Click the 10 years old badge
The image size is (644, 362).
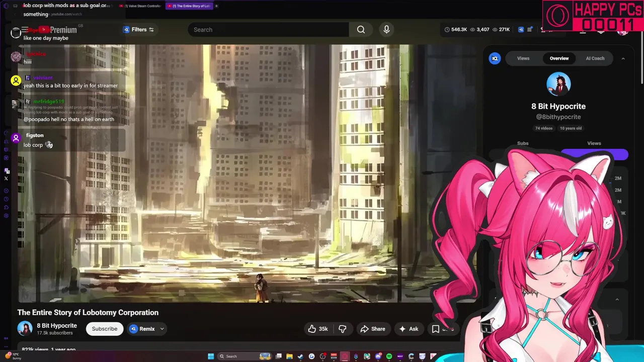click(x=571, y=128)
